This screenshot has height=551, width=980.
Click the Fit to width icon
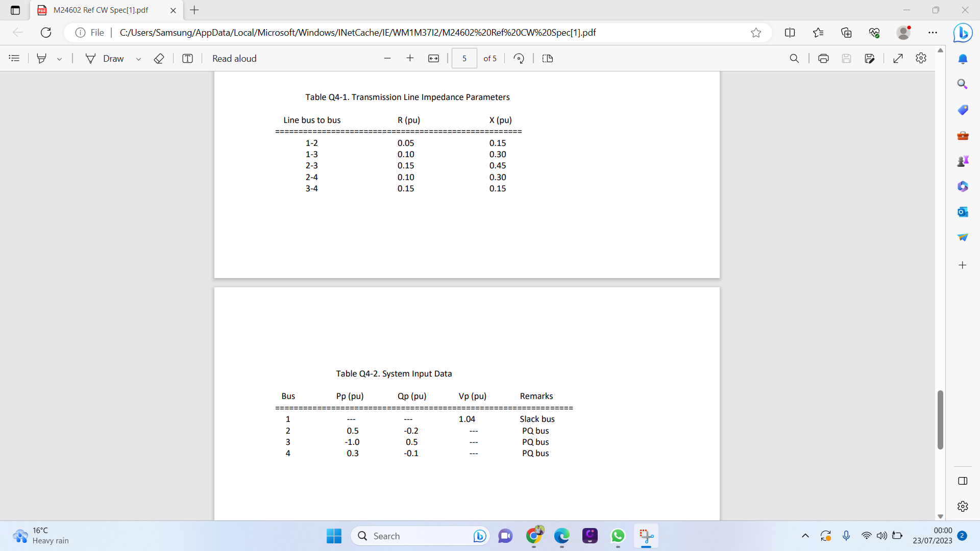click(x=433, y=59)
